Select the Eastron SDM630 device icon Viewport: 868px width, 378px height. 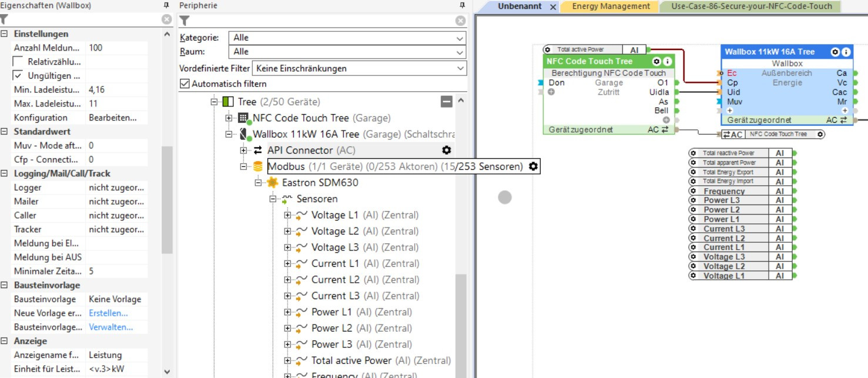272,183
